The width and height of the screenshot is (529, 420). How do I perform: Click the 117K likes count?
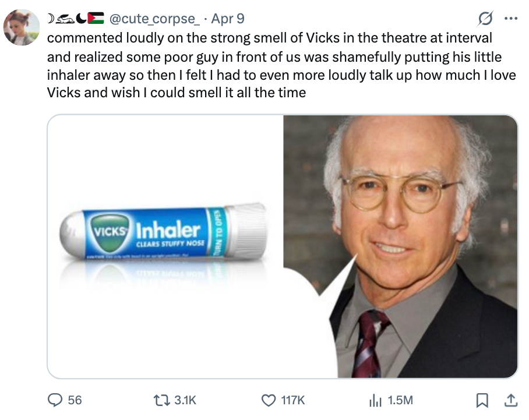pyautogui.click(x=293, y=400)
